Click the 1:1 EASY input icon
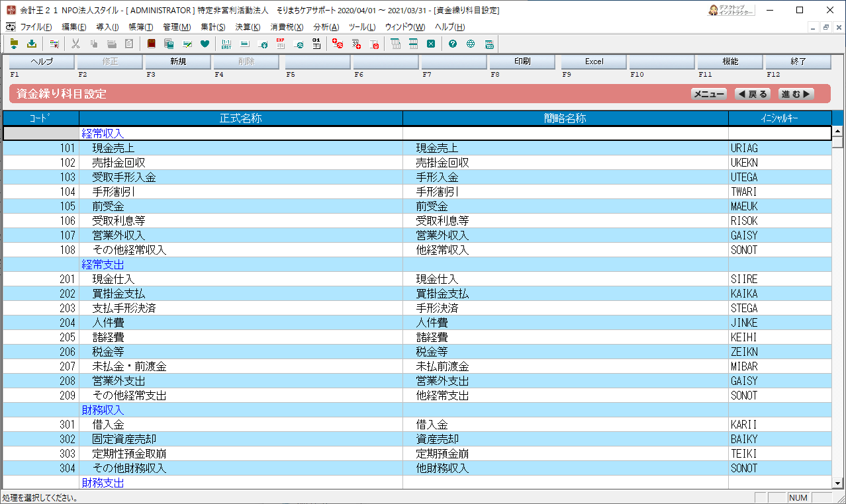Viewport: 846px width, 504px height. tap(226, 44)
